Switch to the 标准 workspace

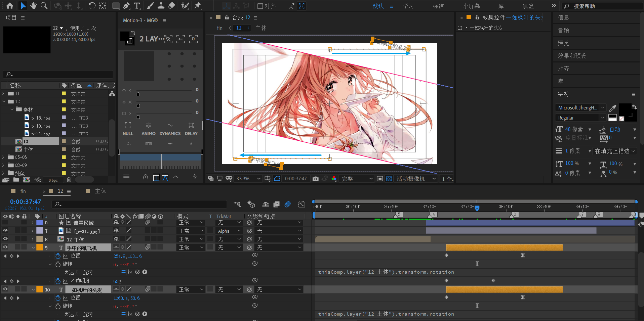click(x=438, y=6)
